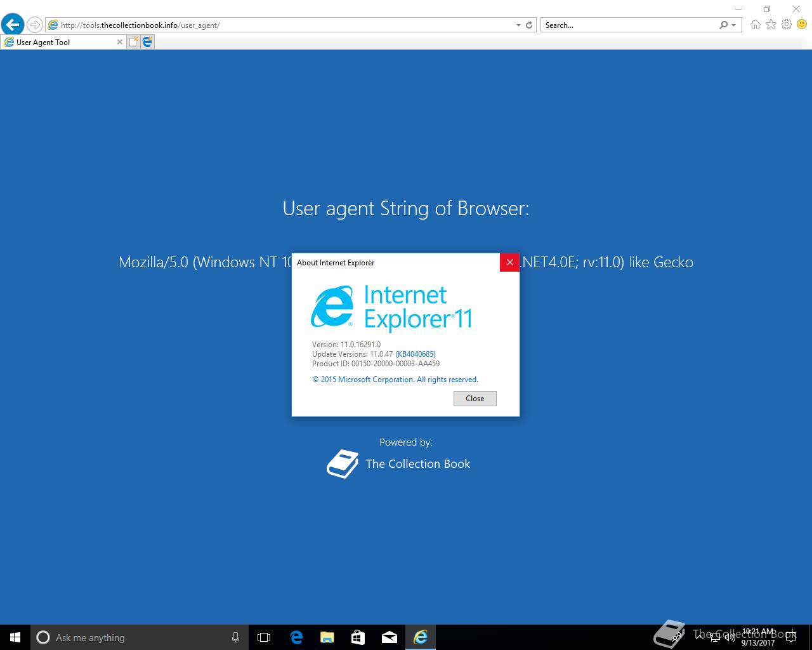Click 'User agent String of Browser:' heading
Image resolution: width=812 pixels, height=650 pixels.
(406, 208)
